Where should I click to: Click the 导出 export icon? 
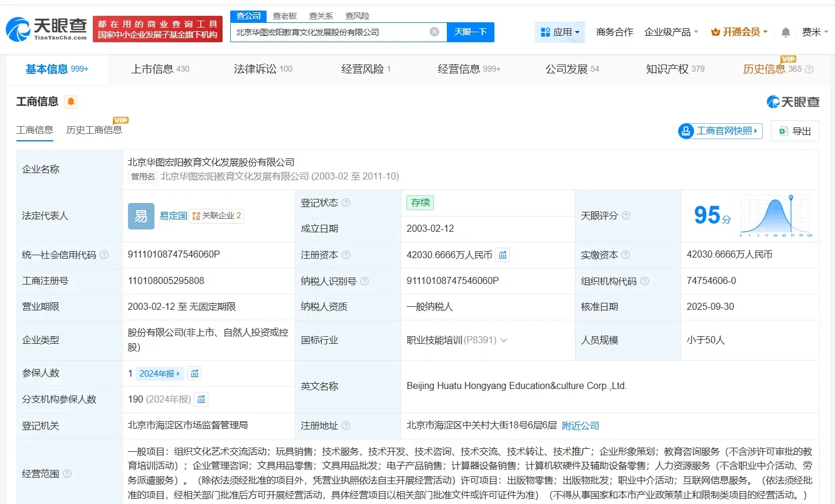(783, 131)
